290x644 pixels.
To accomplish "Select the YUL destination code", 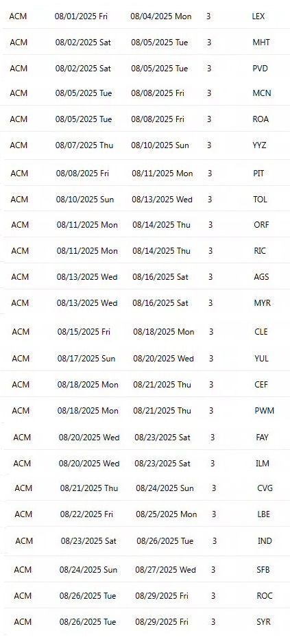I will [x=261, y=359].
